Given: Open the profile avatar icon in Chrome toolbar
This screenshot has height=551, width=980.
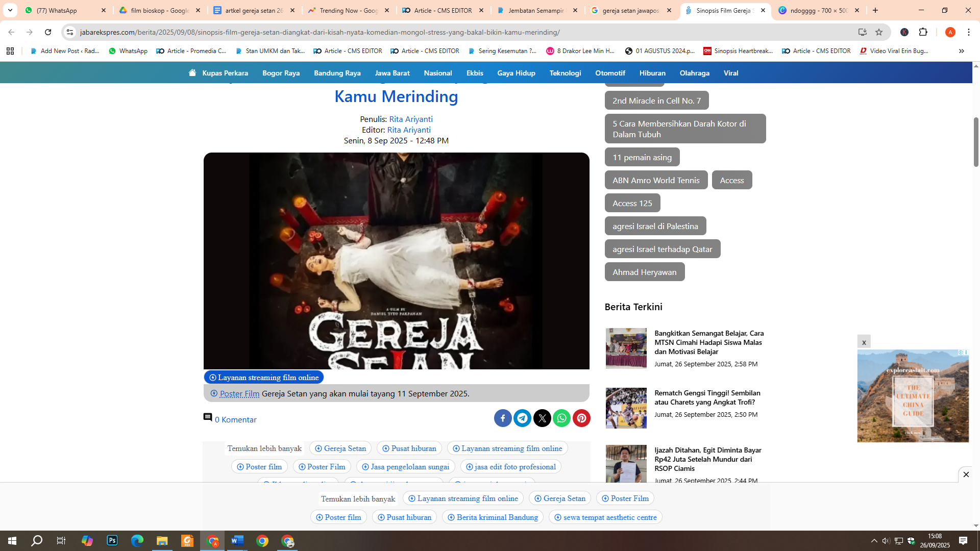Looking at the screenshot, I should click(950, 32).
